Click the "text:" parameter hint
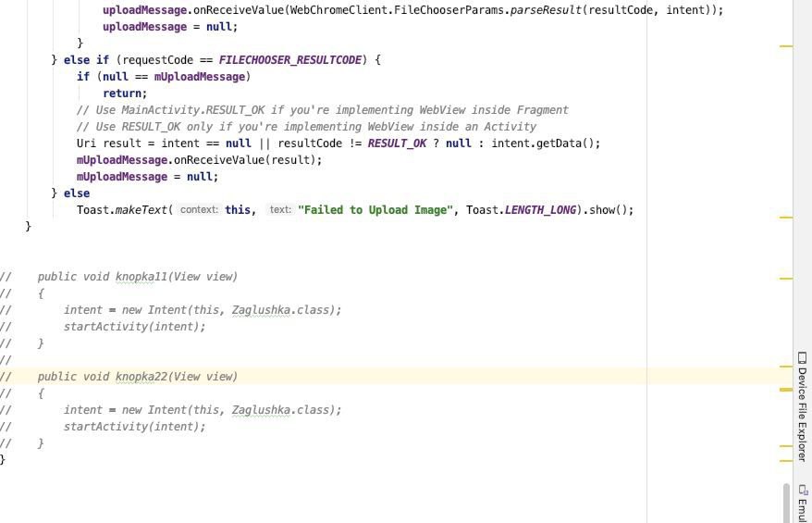Image resolution: width=812 pixels, height=523 pixels. tap(280, 210)
